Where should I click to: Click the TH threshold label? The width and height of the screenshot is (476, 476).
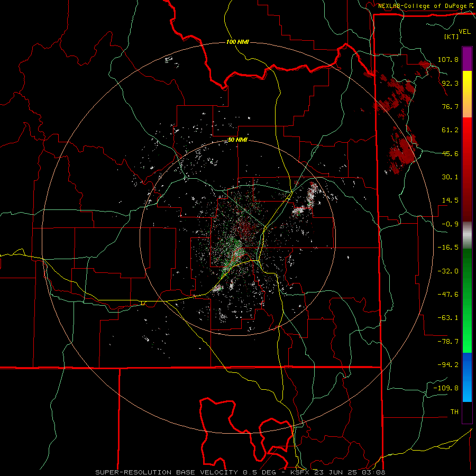[454, 412]
